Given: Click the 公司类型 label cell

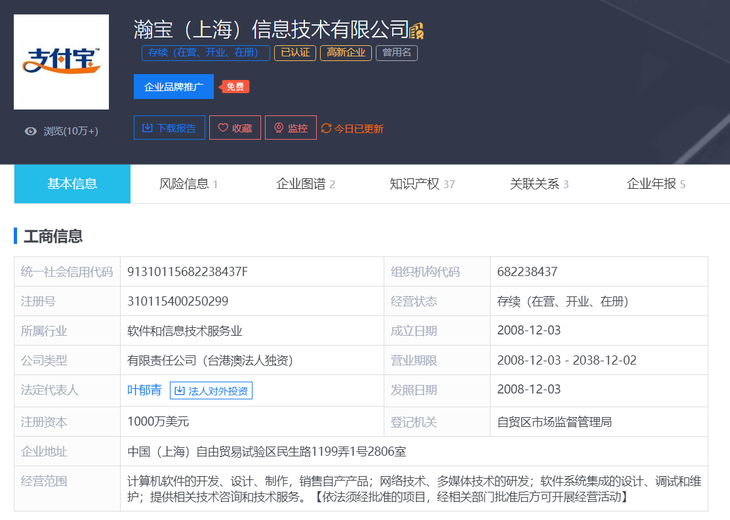Looking at the screenshot, I should pyautogui.click(x=67, y=360).
